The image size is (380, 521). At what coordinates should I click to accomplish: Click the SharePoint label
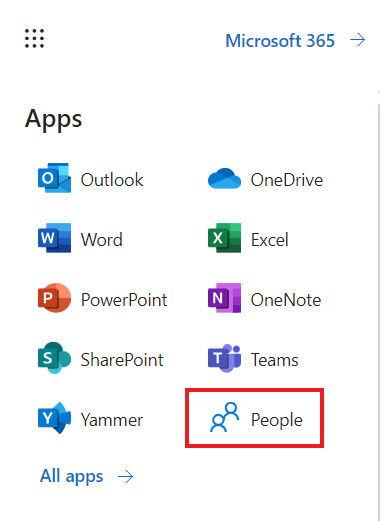(122, 360)
